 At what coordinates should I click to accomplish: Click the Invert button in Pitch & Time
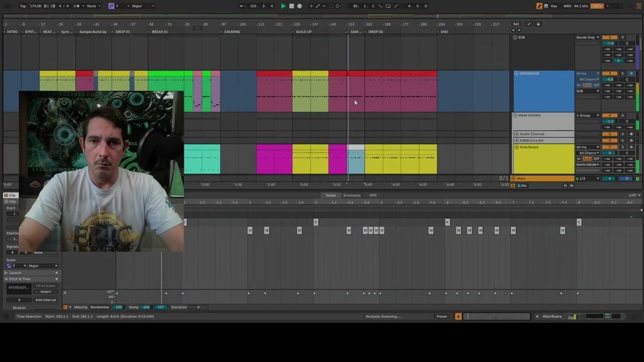point(45,292)
